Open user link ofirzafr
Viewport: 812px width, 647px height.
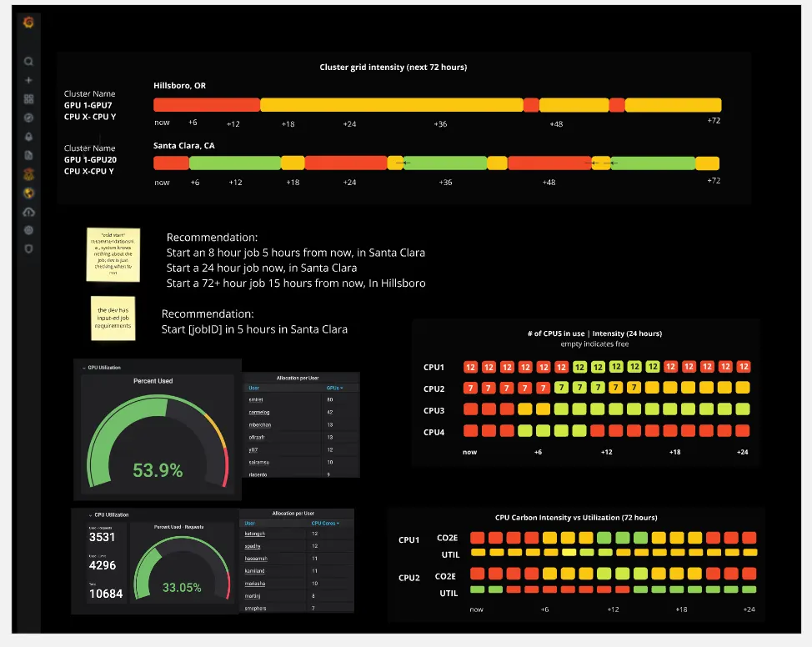click(257, 438)
